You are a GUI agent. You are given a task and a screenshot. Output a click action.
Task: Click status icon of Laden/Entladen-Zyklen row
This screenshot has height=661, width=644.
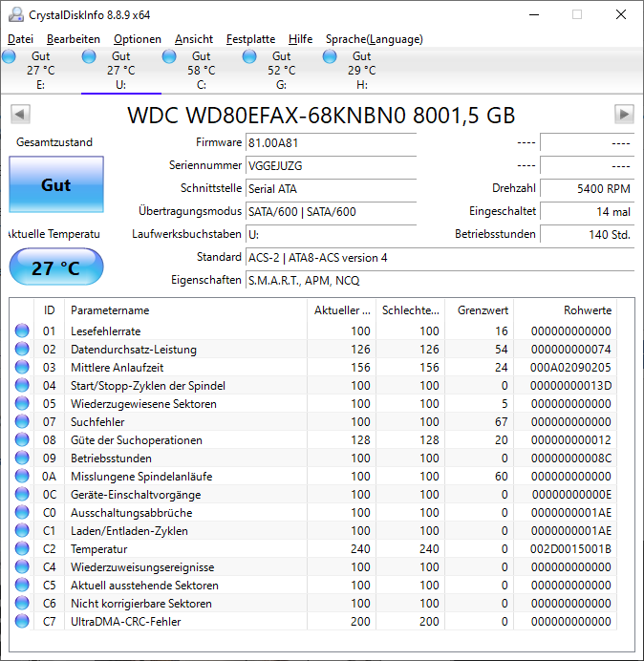pos(22,530)
